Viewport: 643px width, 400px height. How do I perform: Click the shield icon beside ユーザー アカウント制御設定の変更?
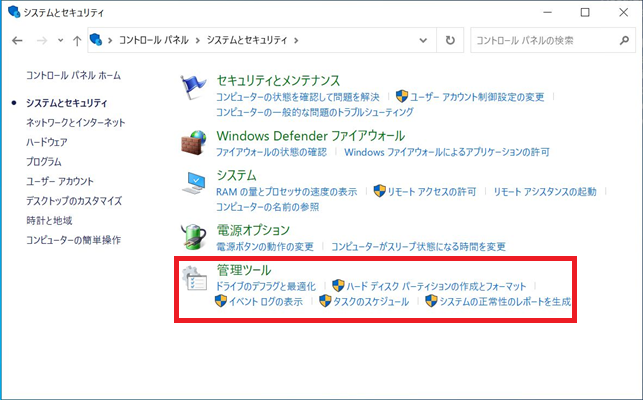[401, 96]
